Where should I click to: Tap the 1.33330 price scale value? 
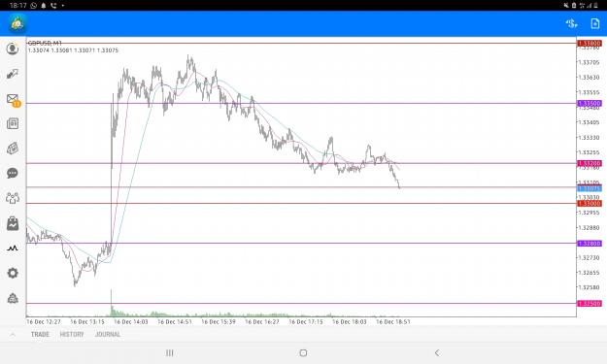click(x=589, y=137)
